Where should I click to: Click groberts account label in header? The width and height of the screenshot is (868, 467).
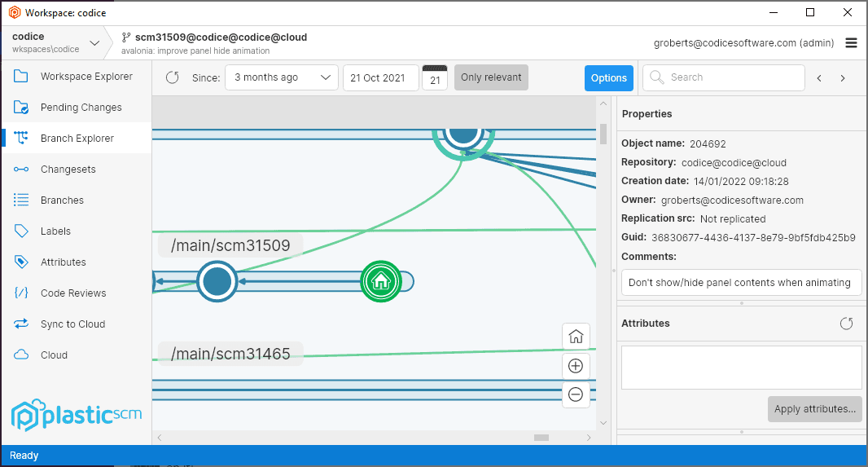(x=743, y=43)
